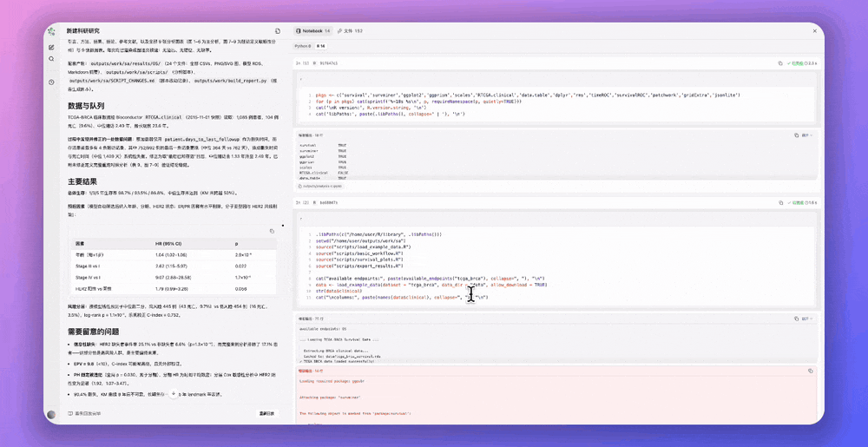Select the R 14 kernel tab
The height and width of the screenshot is (447, 868).
[x=320, y=46]
